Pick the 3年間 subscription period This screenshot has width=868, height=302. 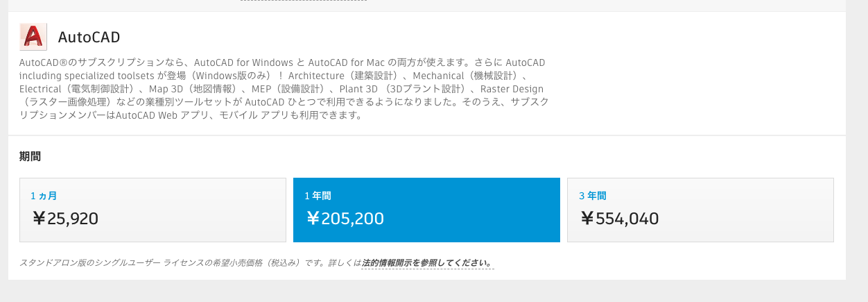click(700, 210)
